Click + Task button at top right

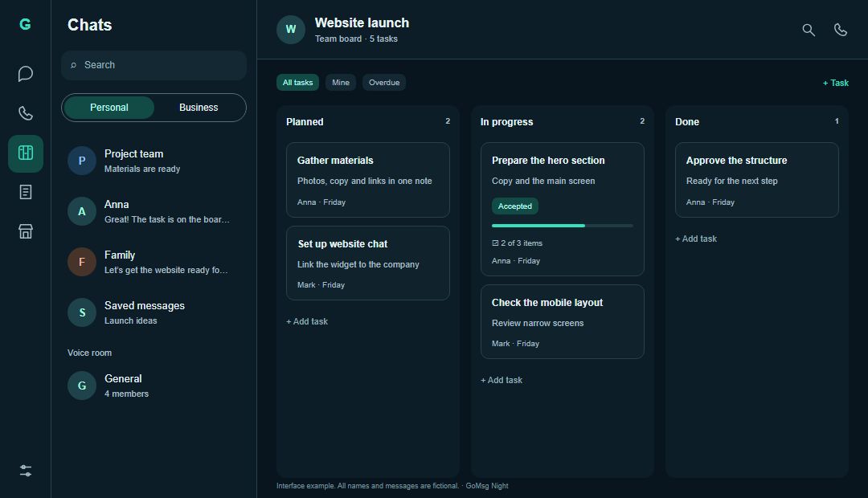835,83
